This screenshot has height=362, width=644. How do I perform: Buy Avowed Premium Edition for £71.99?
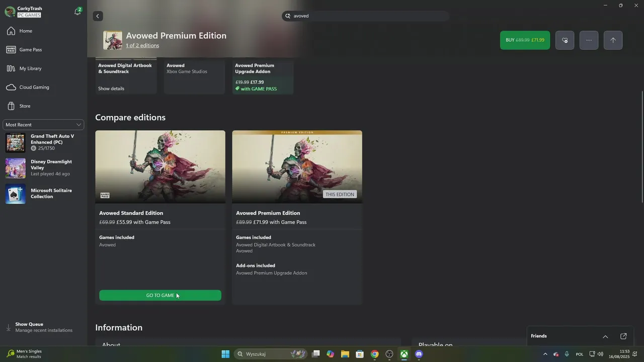coord(525,40)
